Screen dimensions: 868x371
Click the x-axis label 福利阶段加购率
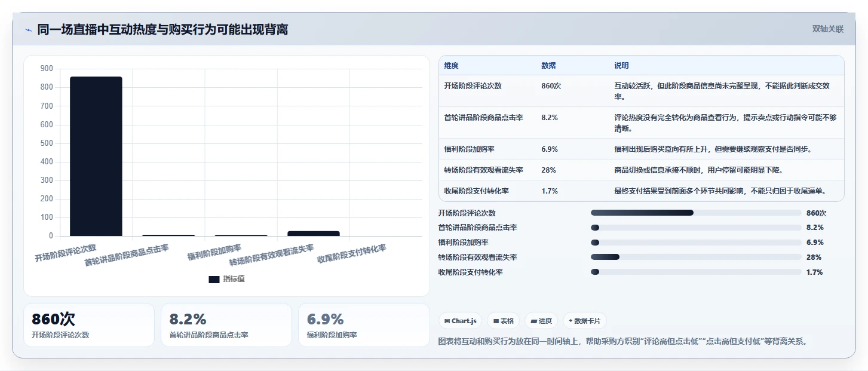214,252
